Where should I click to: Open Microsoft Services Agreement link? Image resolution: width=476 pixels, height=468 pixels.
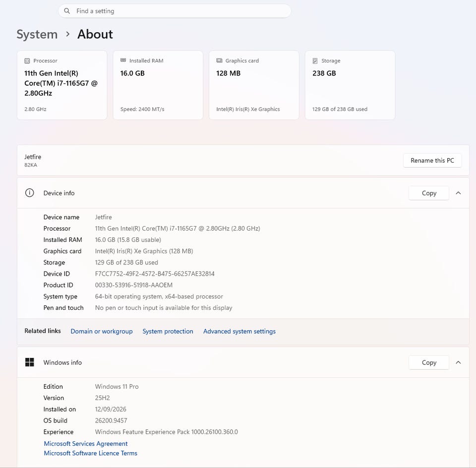pos(86,443)
